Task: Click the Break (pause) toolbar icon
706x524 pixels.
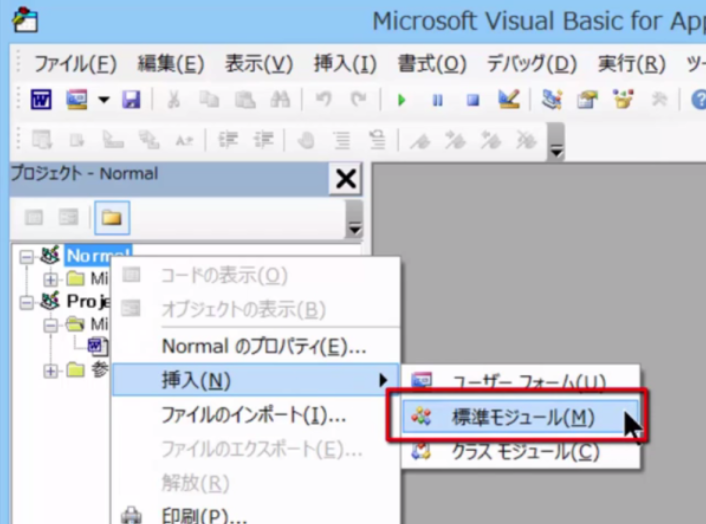Action: click(437, 100)
